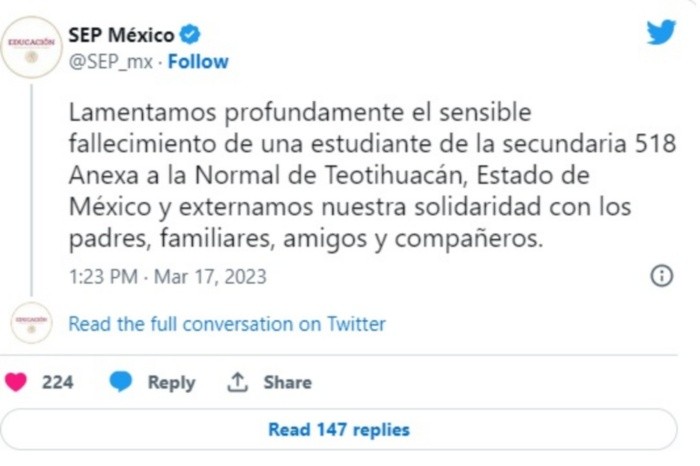Viewport: 700px width, 466px height.
Task: Click the Reply text label
Action: pos(171,382)
